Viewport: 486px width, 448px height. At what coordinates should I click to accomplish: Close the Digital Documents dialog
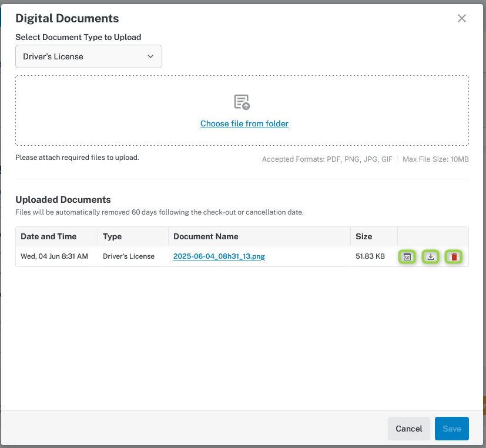pos(462,18)
